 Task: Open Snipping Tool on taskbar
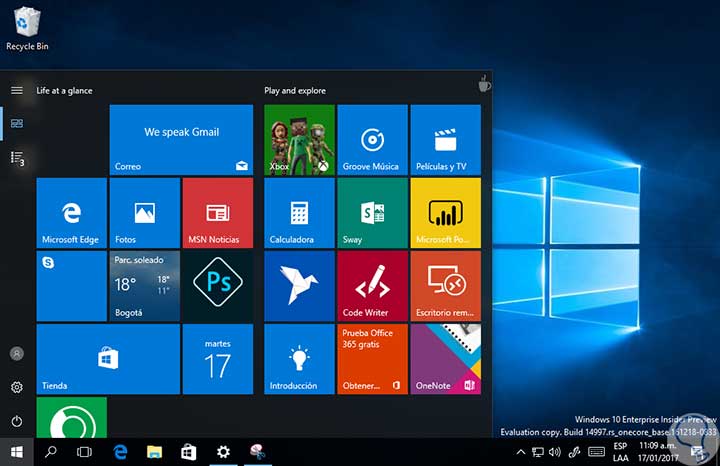point(258,452)
